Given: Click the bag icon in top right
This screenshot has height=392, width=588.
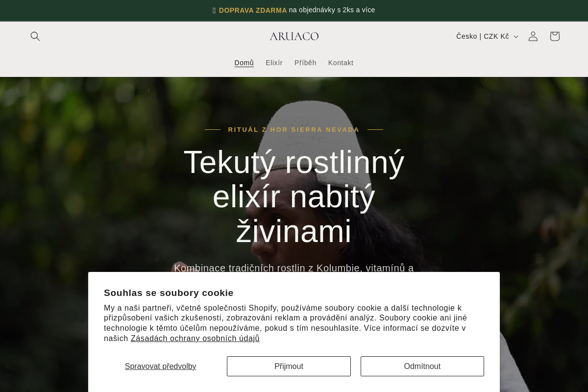Looking at the screenshot, I should pos(554,36).
